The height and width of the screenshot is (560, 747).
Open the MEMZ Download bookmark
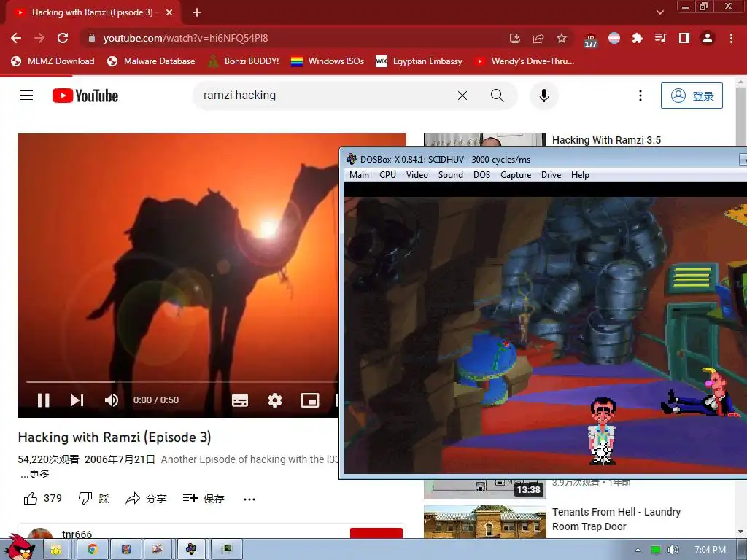[53, 61]
